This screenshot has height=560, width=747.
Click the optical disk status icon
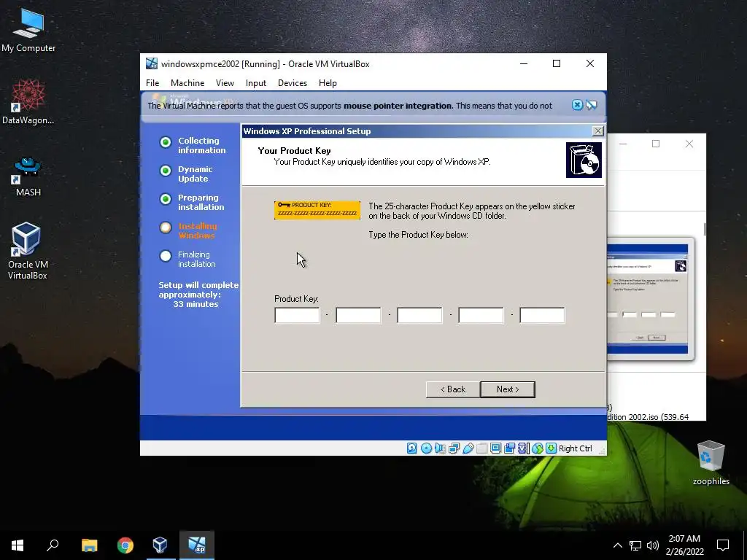426,448
